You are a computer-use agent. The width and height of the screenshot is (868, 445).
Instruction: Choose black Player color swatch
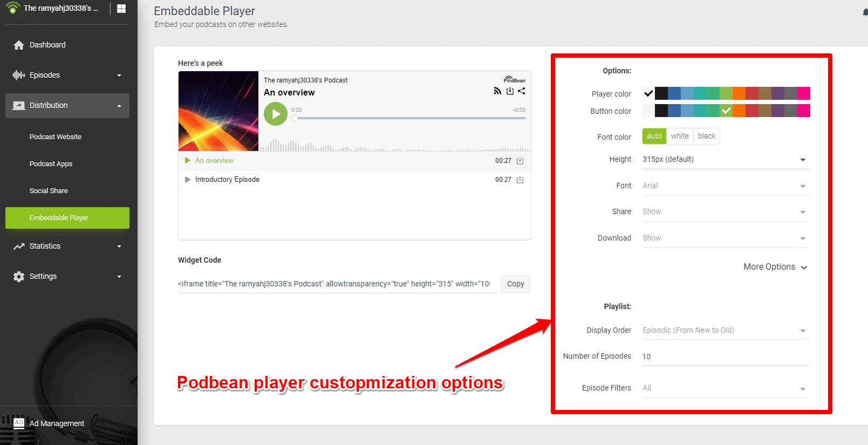coord(661,93)
